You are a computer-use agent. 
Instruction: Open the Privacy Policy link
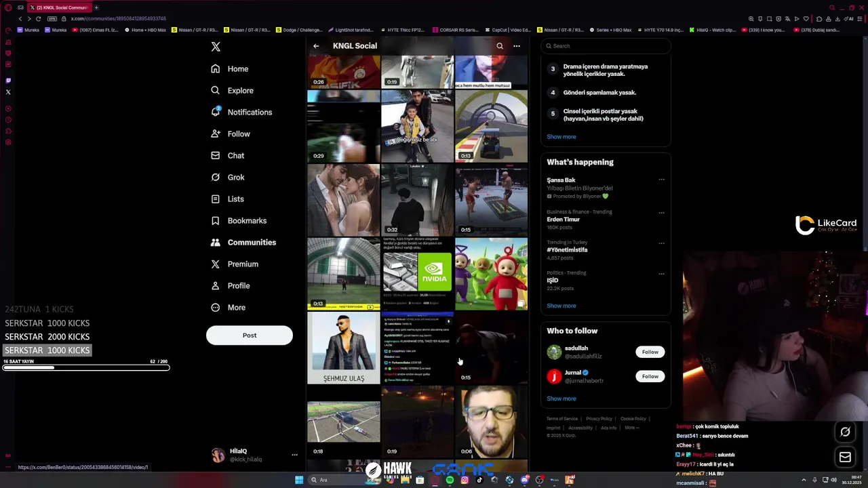pos(599,419)
